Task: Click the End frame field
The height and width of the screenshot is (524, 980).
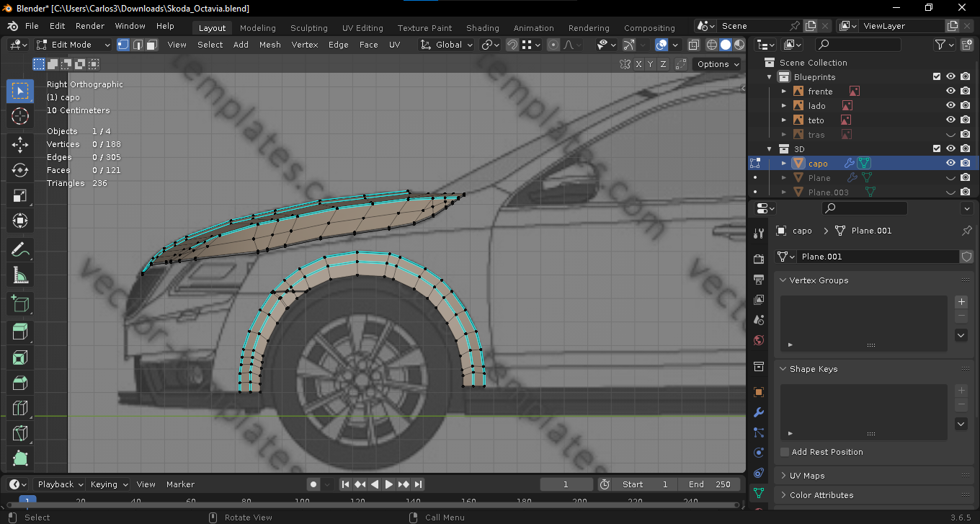Action: coord(709,484)
